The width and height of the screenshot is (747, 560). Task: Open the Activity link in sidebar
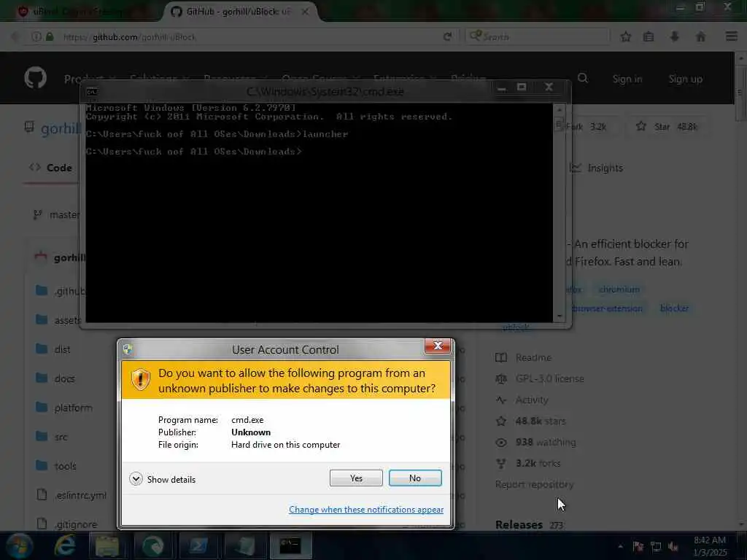point(532,400)
